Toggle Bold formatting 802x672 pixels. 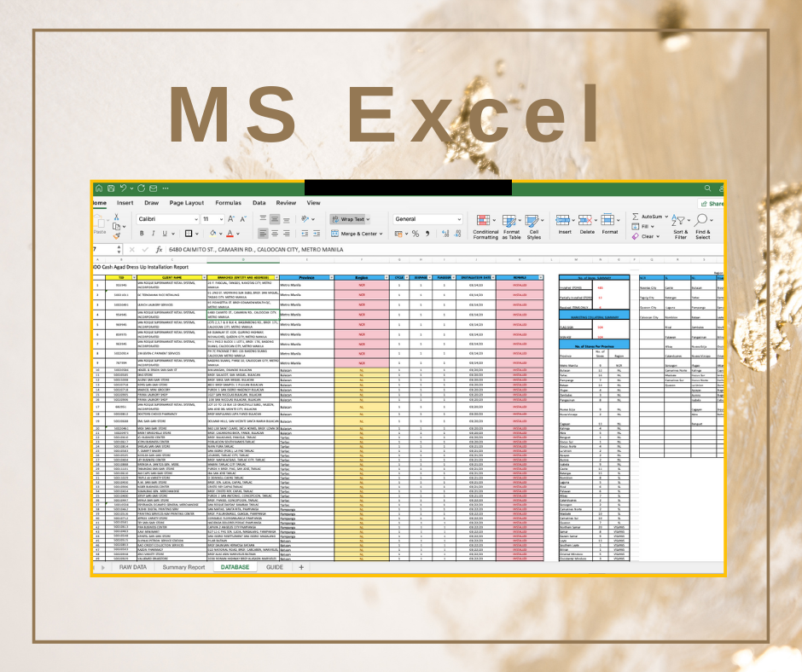coord(142,234)
